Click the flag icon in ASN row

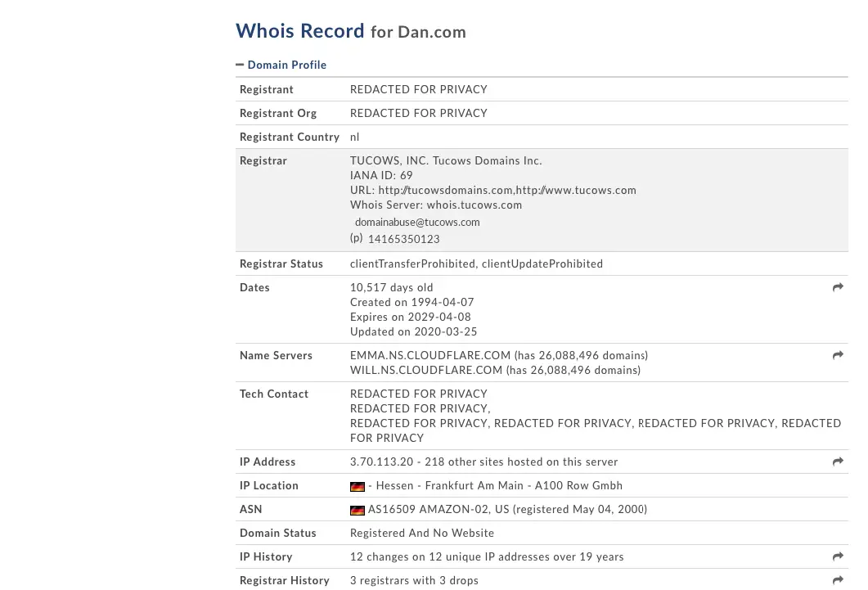point(357,511)
